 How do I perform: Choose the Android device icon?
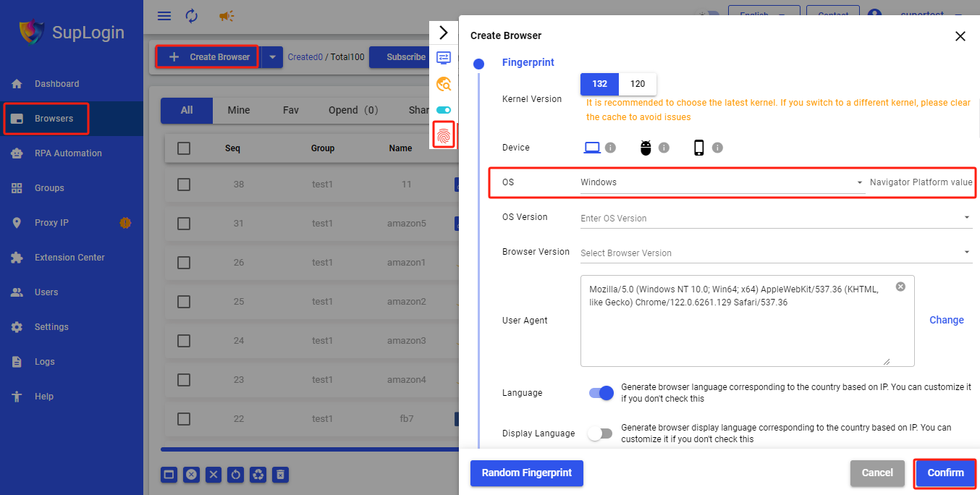pos(646,148)
